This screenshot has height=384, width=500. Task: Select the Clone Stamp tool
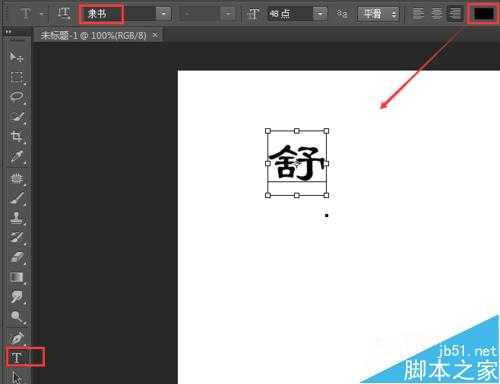pos(16,218)
